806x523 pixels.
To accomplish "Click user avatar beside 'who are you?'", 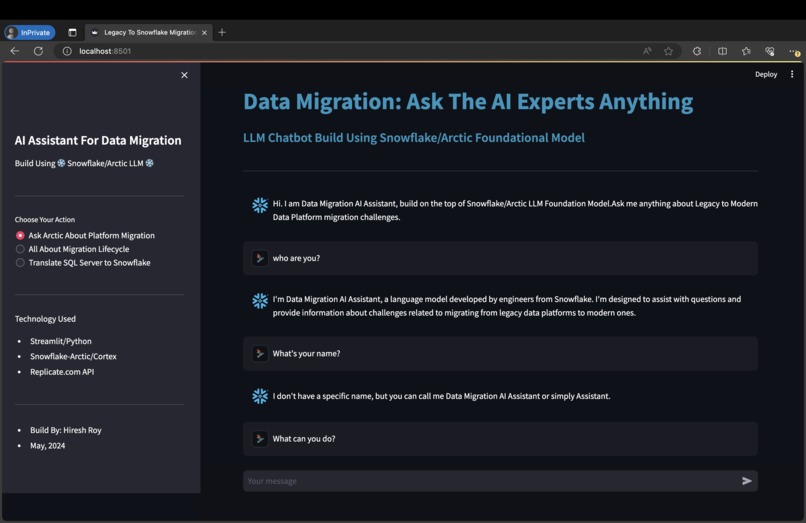I will [260, 258].
